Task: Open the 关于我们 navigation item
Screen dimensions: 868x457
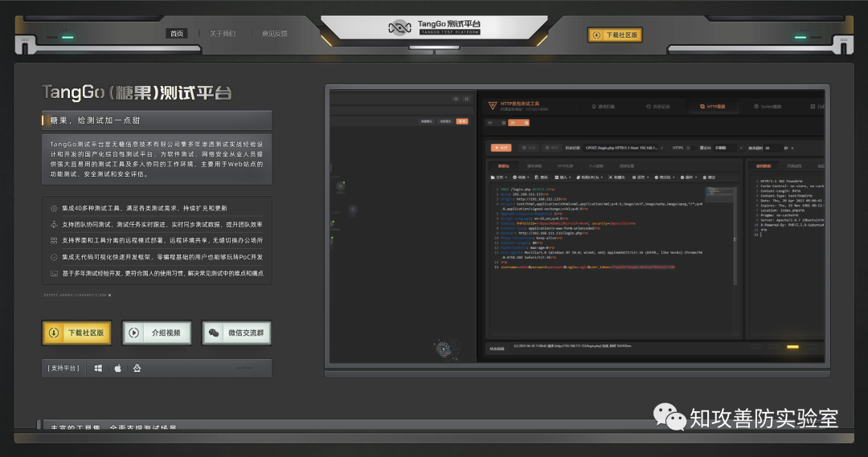Action: pyautogui.click(x=223, y=34)
